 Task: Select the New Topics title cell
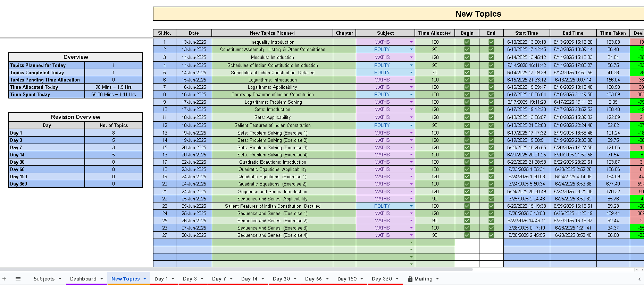point(399,14)
